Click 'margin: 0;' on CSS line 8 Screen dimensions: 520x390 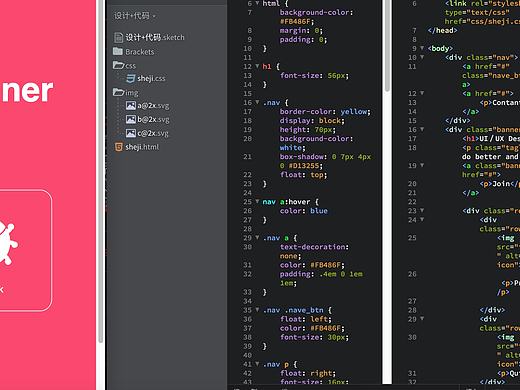301,31
